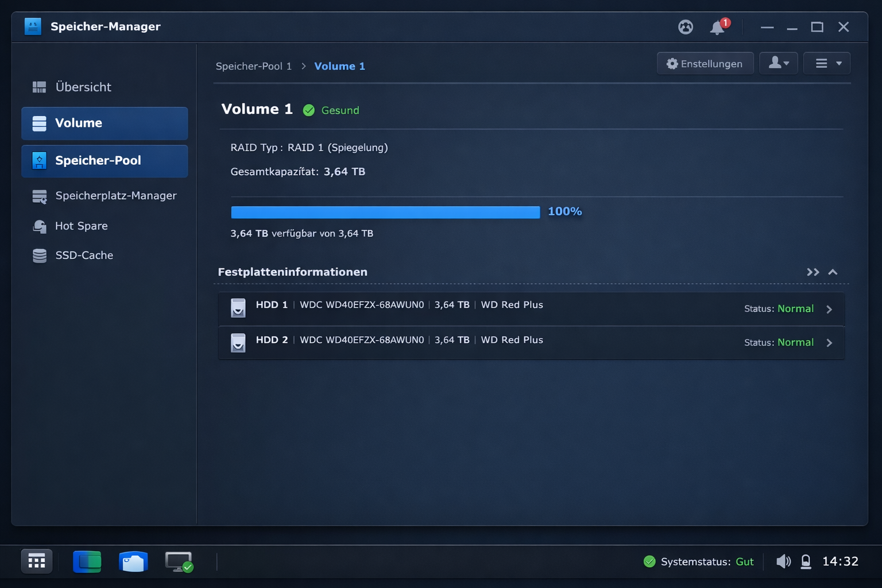Select the HDD 1 drive icon
This screenshot has width=882, height=588.
238,308
